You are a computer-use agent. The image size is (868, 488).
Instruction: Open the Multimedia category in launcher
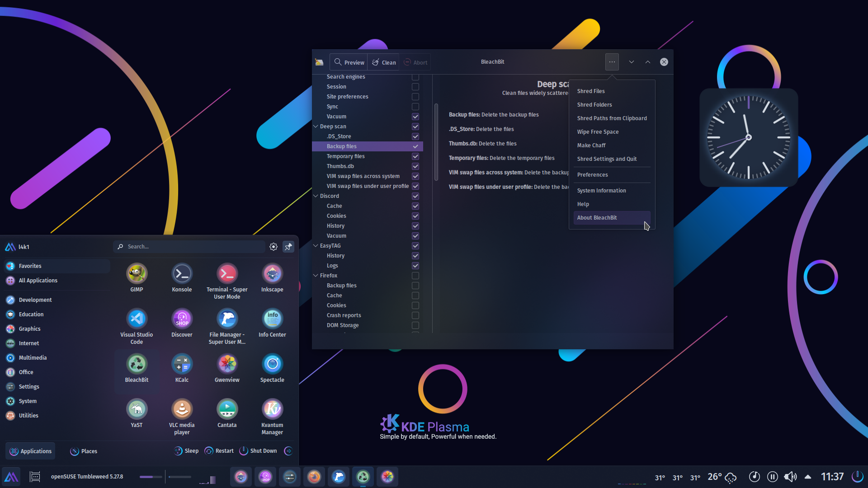(x=57, y=358)
